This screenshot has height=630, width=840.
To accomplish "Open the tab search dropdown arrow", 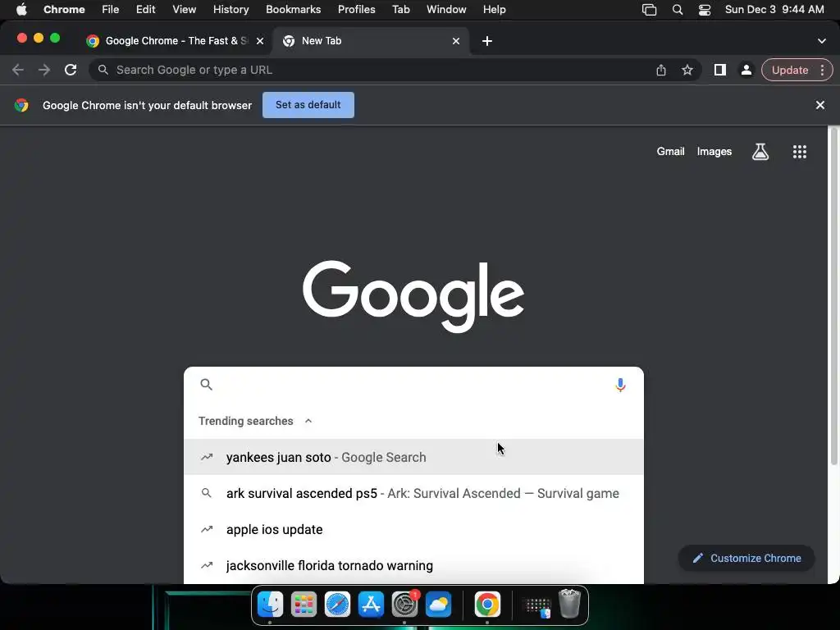I will tap(822, 41).
